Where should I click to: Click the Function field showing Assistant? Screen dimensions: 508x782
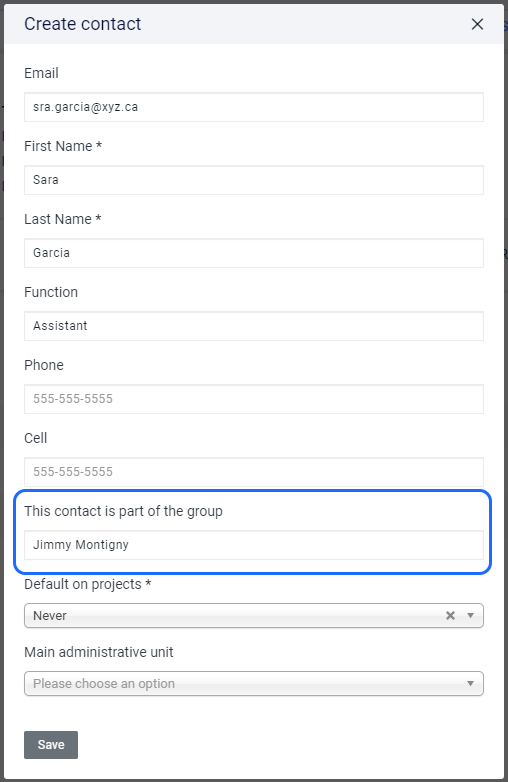tap(254, 326)
